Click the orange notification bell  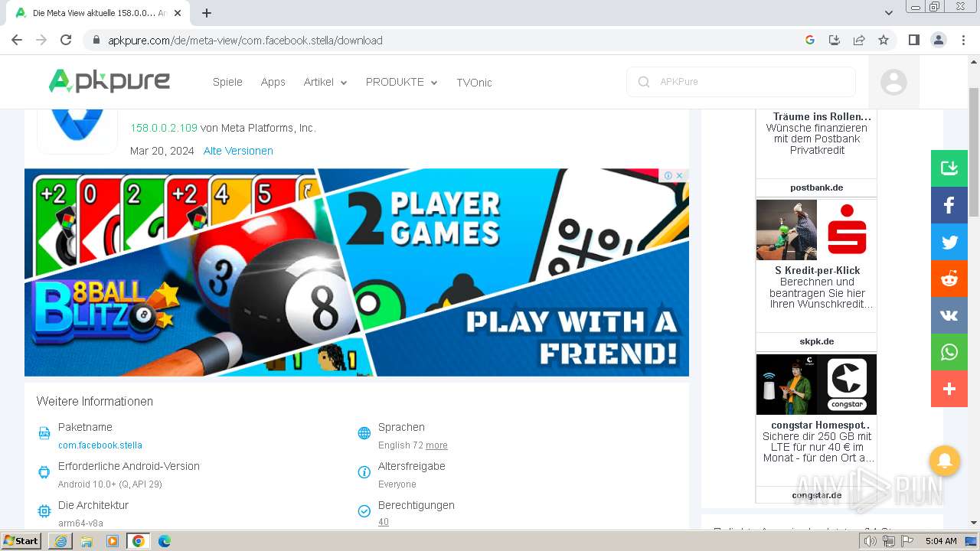(x=945, y=461)
